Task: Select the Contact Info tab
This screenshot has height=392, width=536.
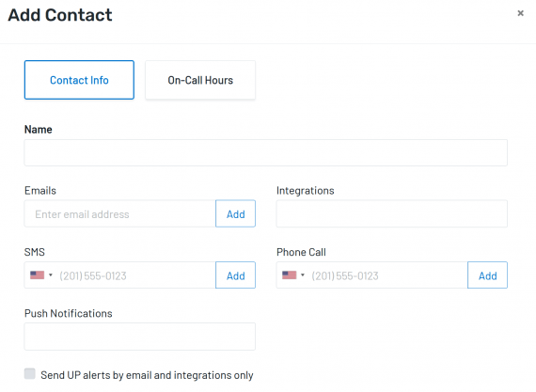Action: (79, 80)
